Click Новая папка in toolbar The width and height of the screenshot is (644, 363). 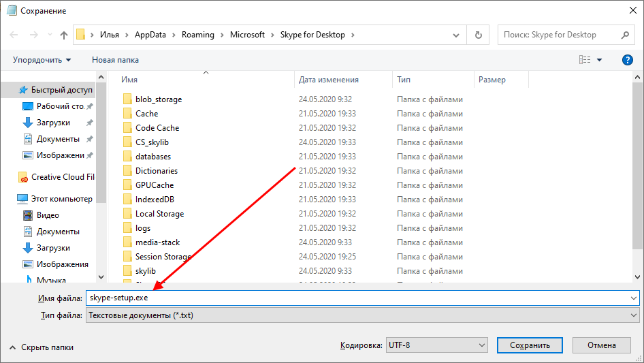point(115,60)
